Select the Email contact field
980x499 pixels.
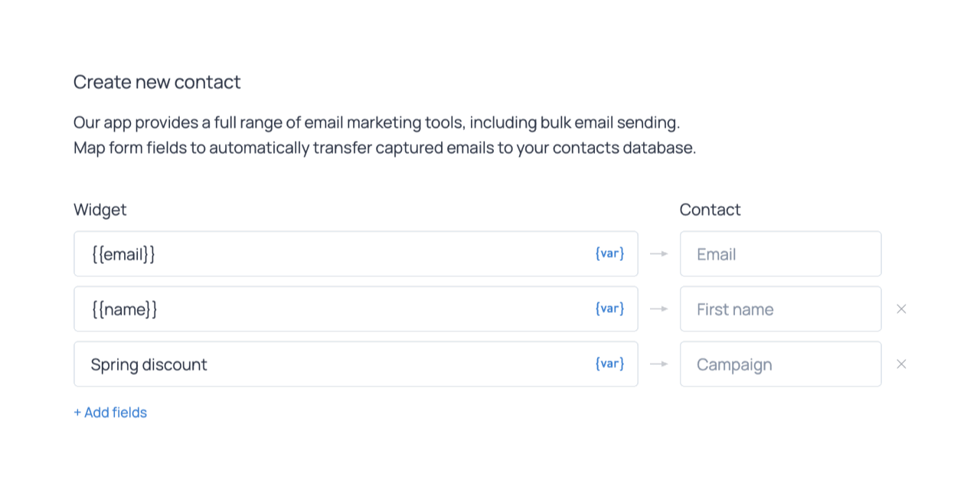(780, 254)
